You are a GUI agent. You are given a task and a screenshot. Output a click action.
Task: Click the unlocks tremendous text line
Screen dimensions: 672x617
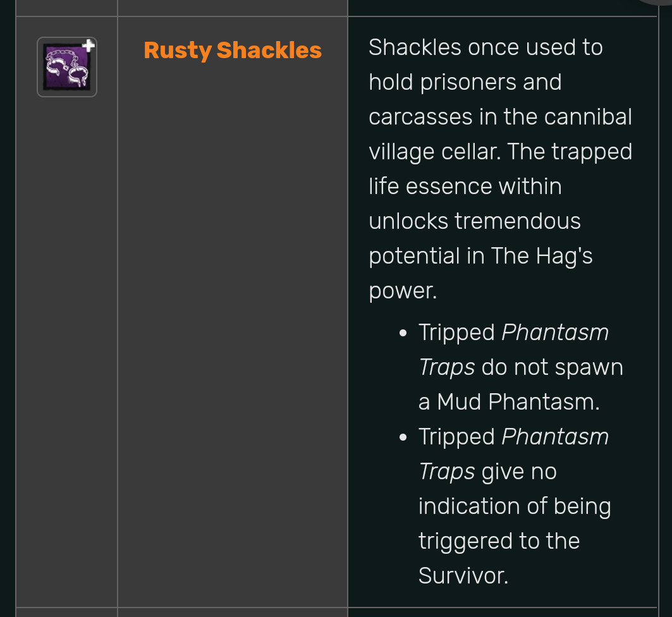point(474,221)
